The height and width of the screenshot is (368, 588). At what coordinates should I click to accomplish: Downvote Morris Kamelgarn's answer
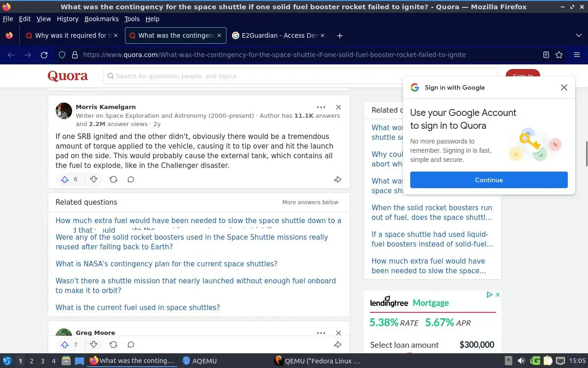94,179
